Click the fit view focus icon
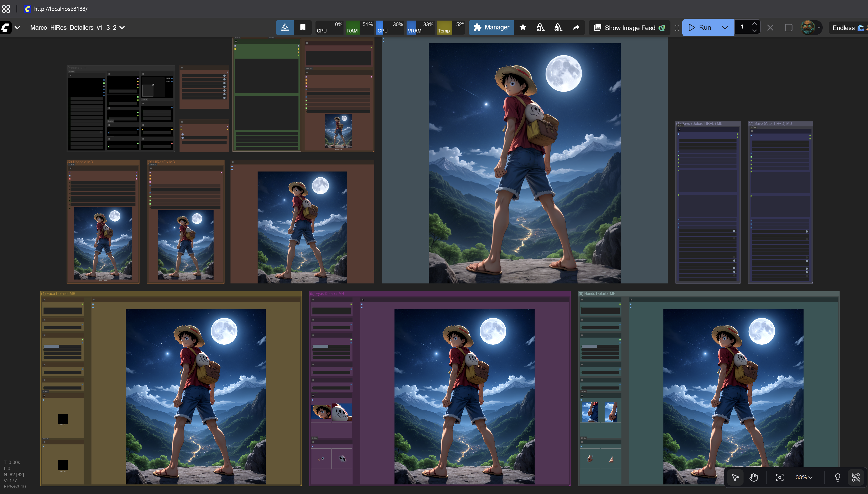The height and width of the screenshot is (494, 868). (x=779, y=477)
